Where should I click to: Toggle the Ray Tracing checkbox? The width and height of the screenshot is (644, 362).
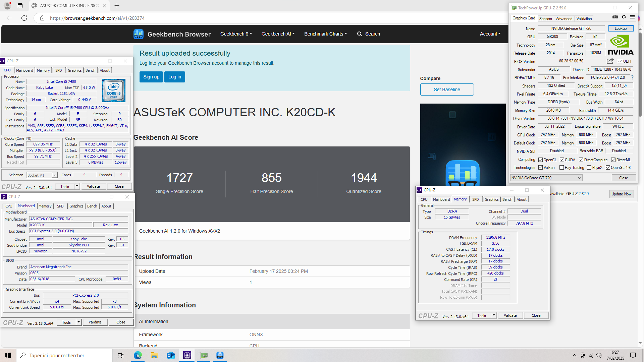[x=561, y=168]
